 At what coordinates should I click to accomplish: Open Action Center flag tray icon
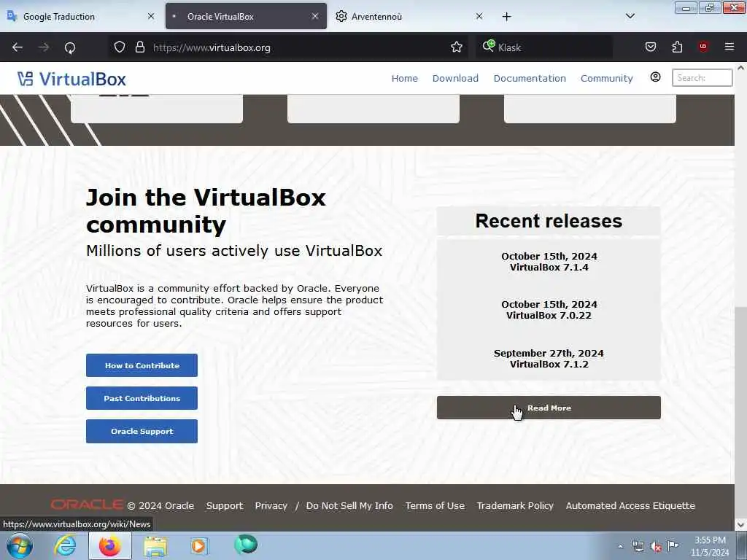(x=673, y=546)
